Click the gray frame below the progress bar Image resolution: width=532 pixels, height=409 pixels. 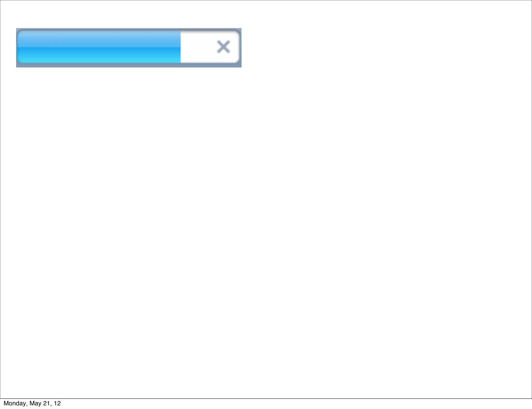pyautogui.click(x=129, y=65)
